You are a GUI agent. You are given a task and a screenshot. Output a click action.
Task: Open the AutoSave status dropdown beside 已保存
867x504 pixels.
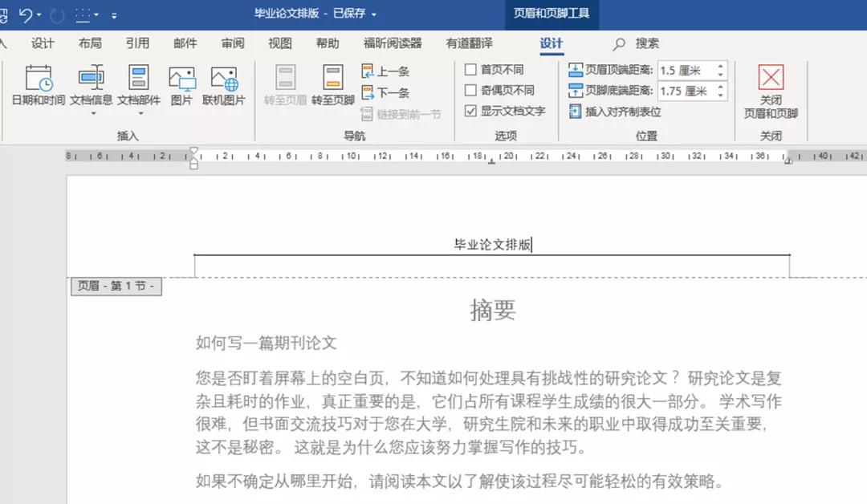(x=373, y=14)
